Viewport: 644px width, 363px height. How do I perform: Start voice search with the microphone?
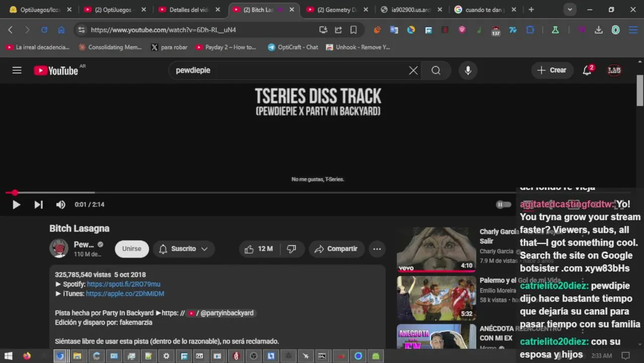point(468,70)
